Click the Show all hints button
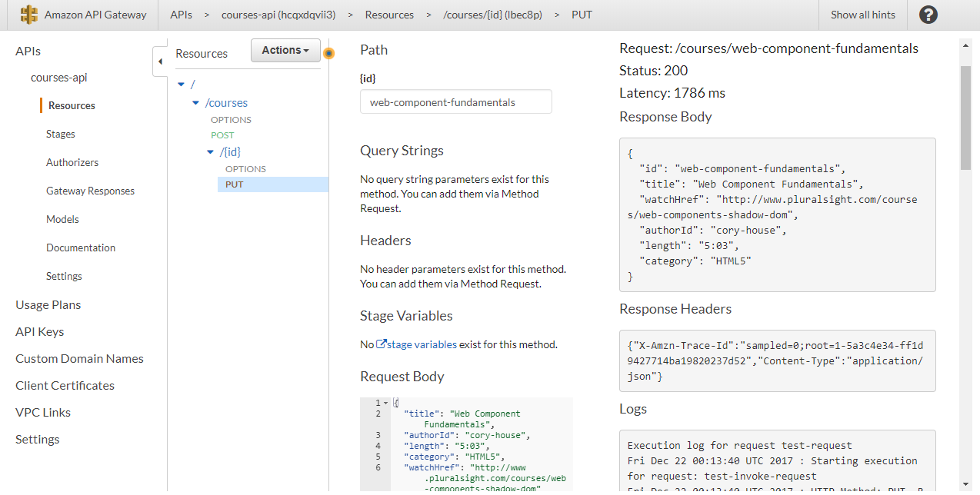 pyautogui.click(x=863, y=15)
